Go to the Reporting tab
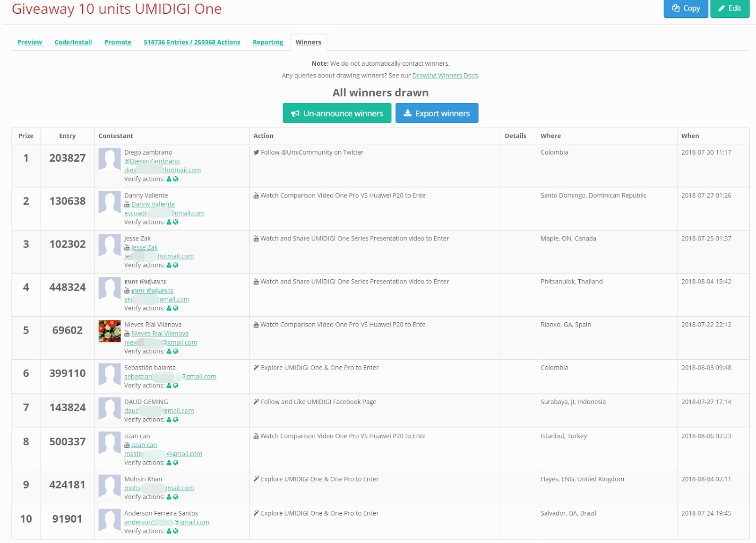 (268, 42)
